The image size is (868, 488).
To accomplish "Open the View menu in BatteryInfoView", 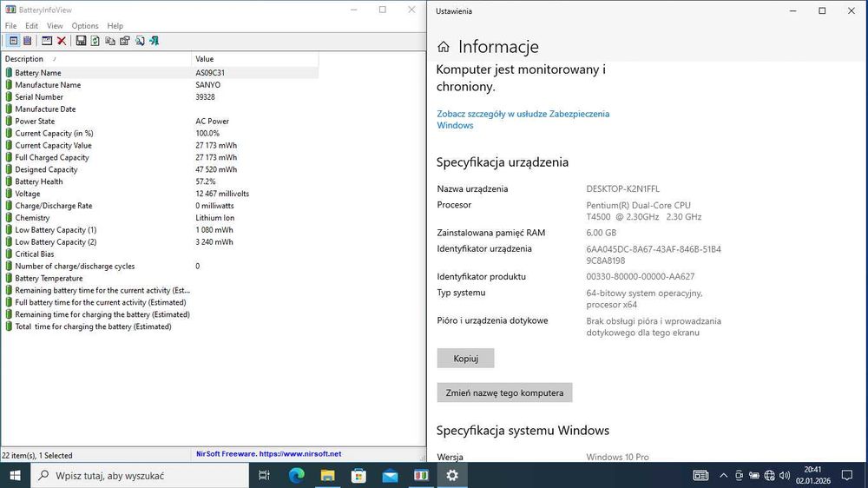I will pos(55,25).
